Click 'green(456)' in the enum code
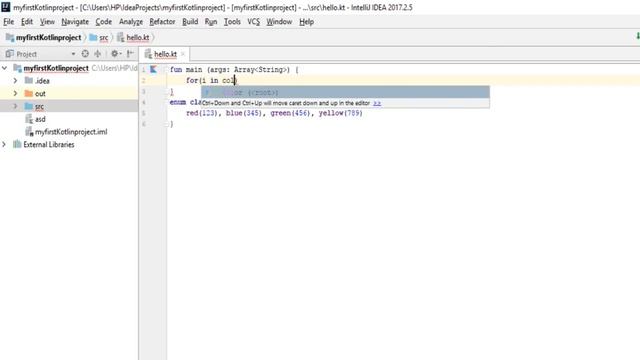 click(x=290, y=113)
